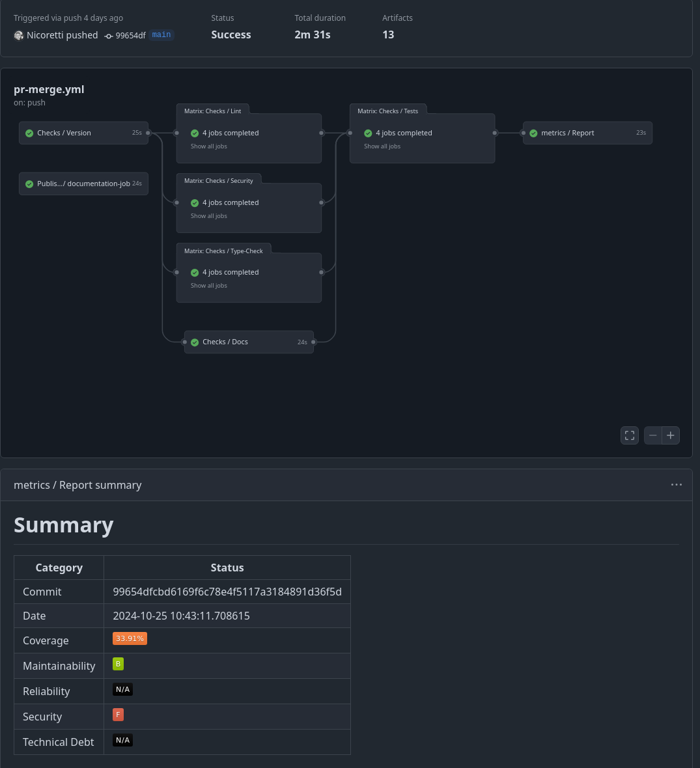This screenshot has width=700, height=768.
Task: Click the Matrix: Checks / Security tab label
Action: click(219, 181)
